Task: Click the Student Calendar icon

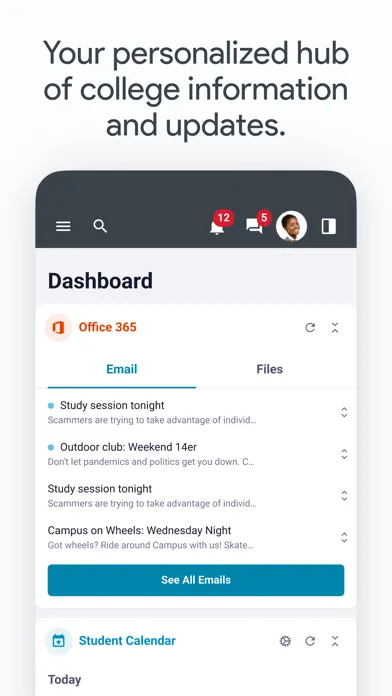Action: 59,641
